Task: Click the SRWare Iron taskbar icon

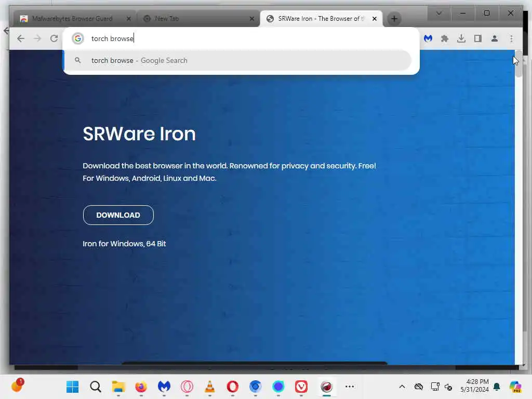Action: pyautogui.click(x=326, y=387)
